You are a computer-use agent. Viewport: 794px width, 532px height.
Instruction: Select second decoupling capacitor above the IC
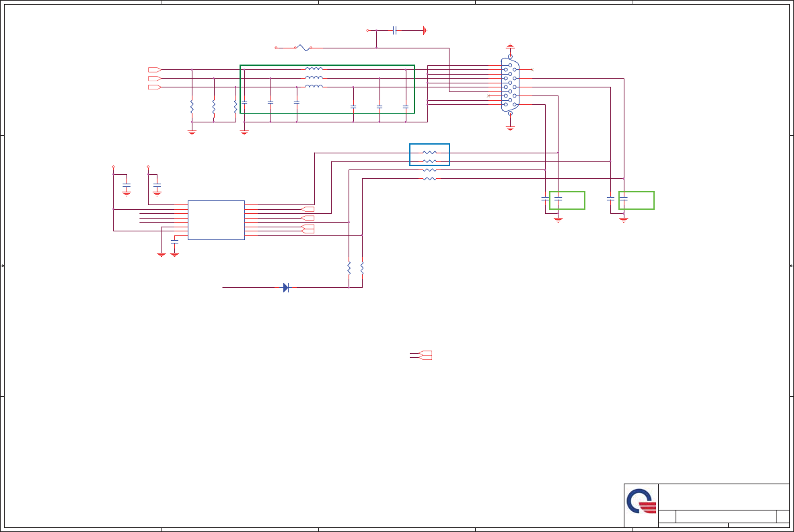pos(157,185)
